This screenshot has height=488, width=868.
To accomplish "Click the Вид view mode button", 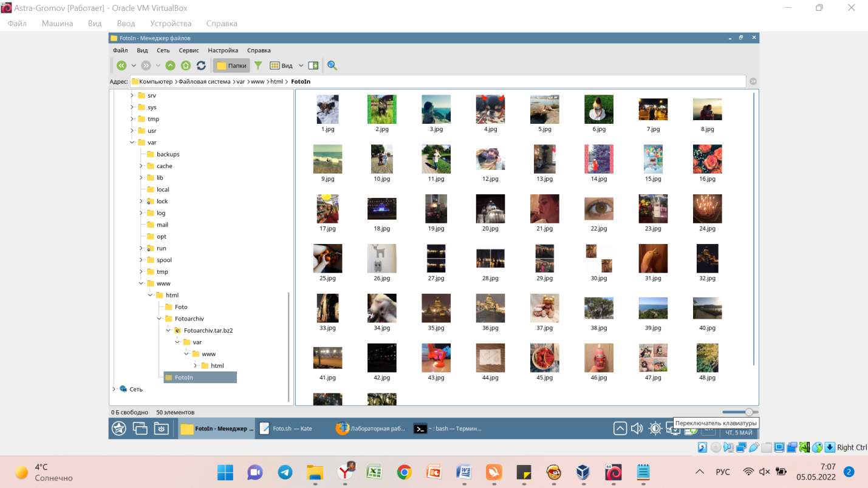I will [x=281, y=66].
